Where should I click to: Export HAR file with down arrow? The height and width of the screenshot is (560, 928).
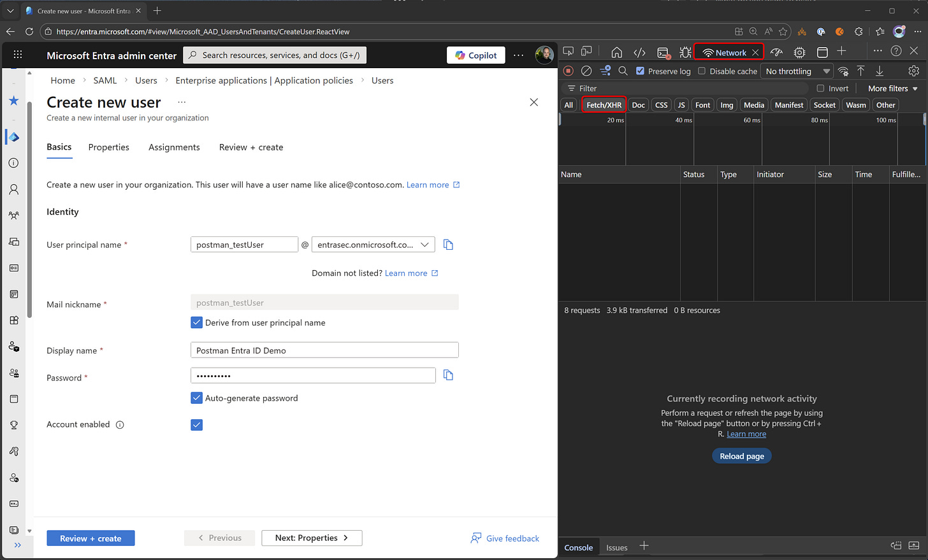pos(880,71)
